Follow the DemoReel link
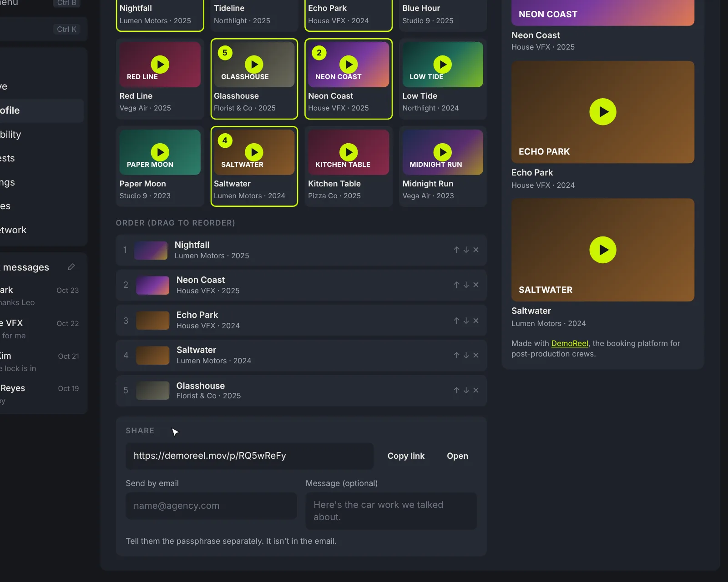728x582 pixels. pyautogui.click(x=570, y=343)
